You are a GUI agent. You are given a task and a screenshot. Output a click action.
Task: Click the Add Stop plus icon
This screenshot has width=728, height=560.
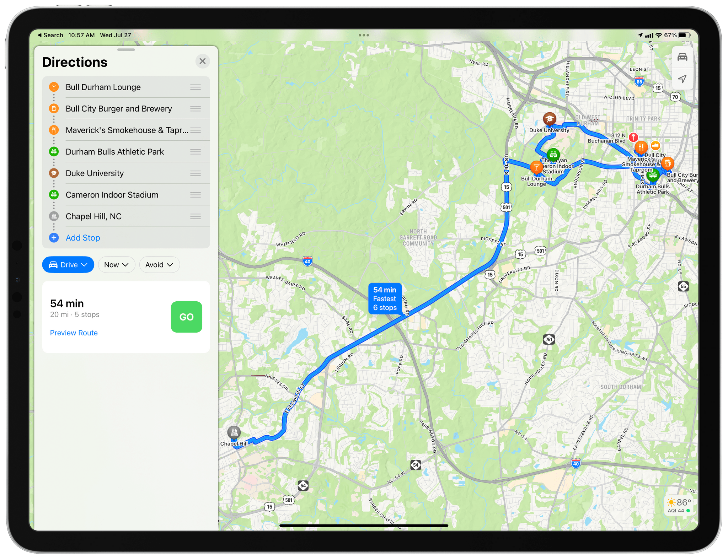tap(53, 238)
